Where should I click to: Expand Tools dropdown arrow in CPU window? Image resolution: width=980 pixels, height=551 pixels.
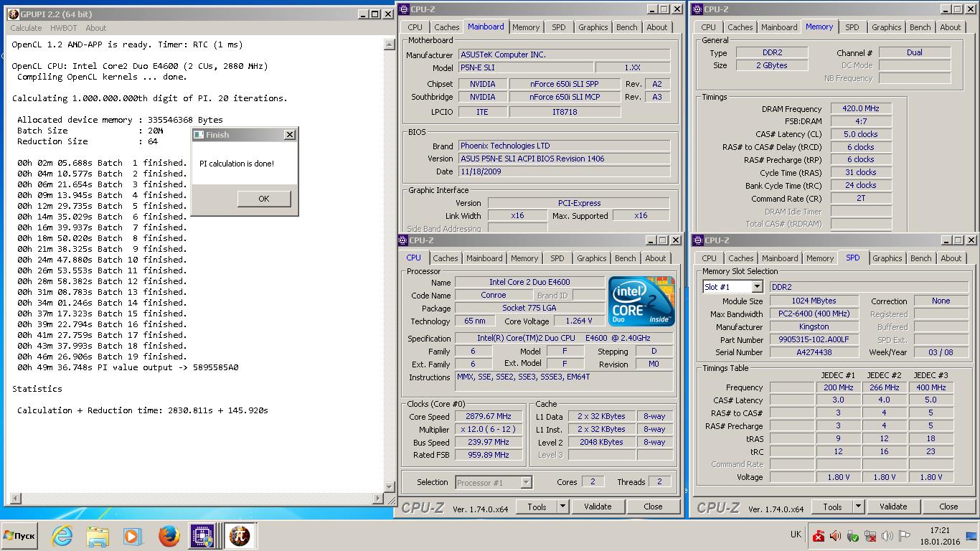(x=563, y=507)
